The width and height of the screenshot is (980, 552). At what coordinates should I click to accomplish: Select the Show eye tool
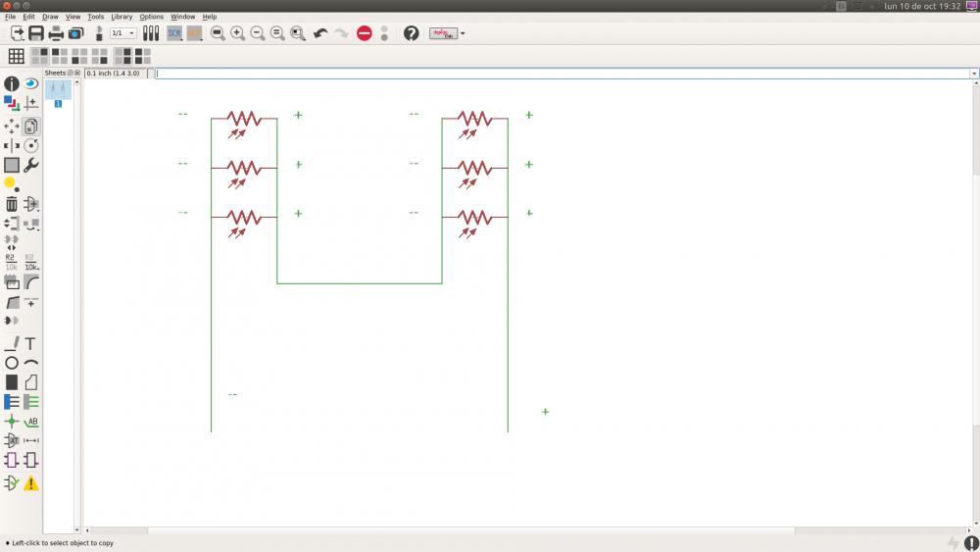[x=30, y=83]
